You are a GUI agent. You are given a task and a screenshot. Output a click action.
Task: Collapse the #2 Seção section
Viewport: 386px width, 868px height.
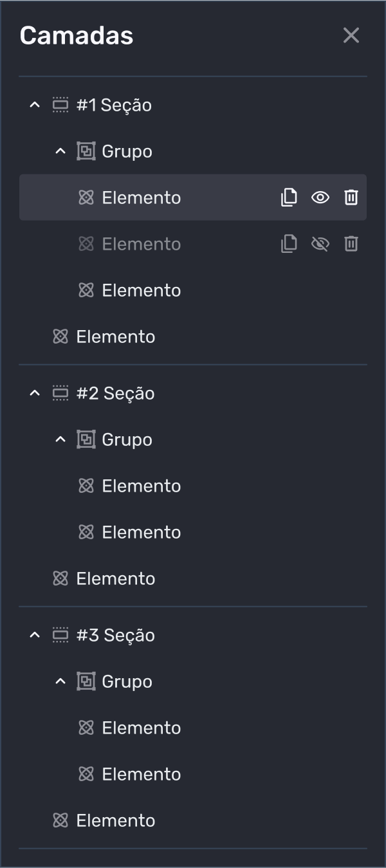click(x=35, y=393)
